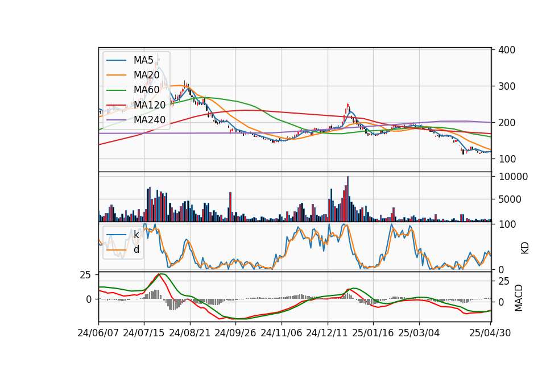The width and height of the screenshot is (546, 392).
Task: Click the MA20 legend label
Action: pyautogui.click(x=146, y=75)
